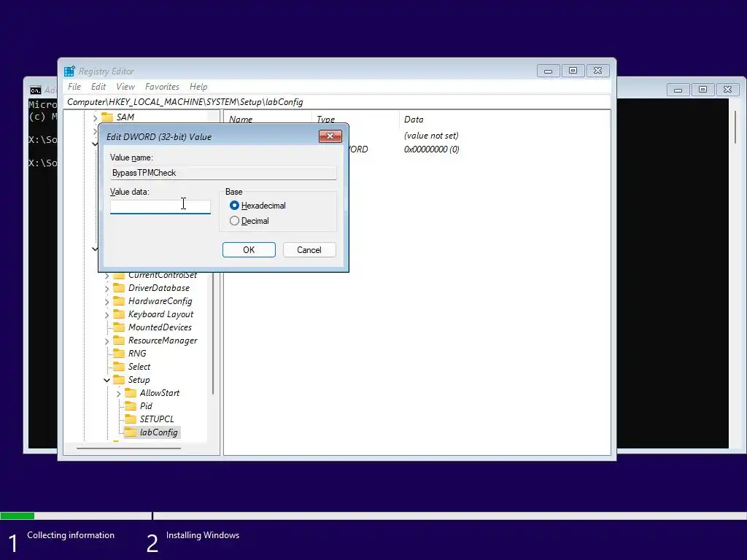
Task: Expand the DriverDatabase node
Action: tap(107, 289)
